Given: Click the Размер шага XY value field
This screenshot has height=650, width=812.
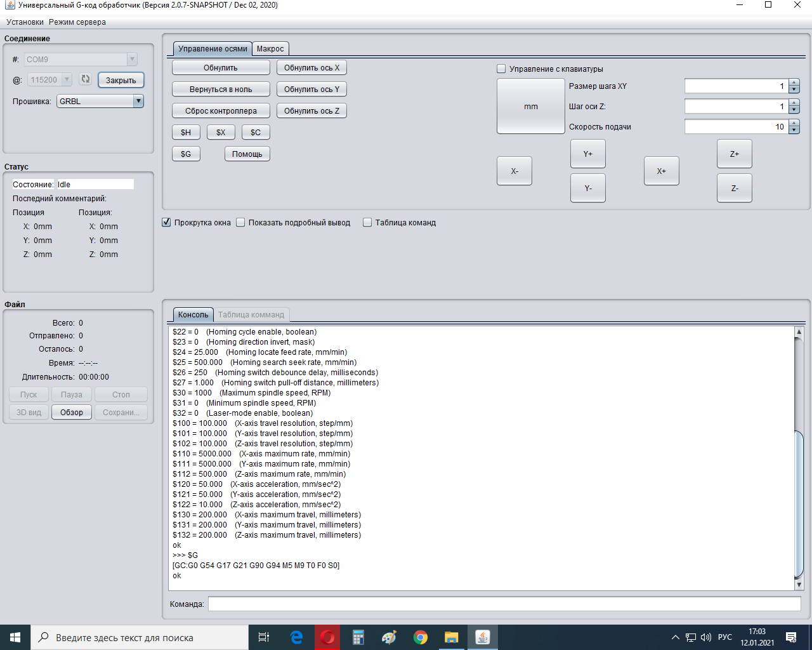Looking at the screenshot, I should click(x=737, y=86).
